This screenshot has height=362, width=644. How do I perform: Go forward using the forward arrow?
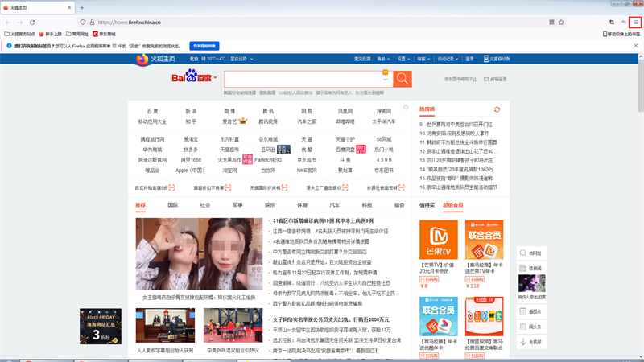[20, 23]
